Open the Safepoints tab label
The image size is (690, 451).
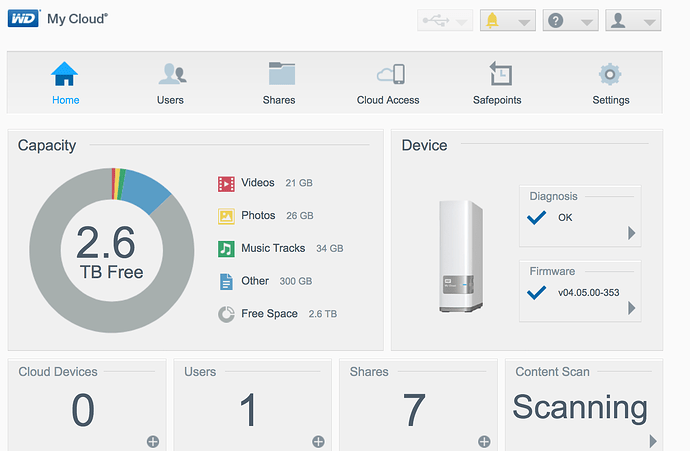[x=497, y=100]
